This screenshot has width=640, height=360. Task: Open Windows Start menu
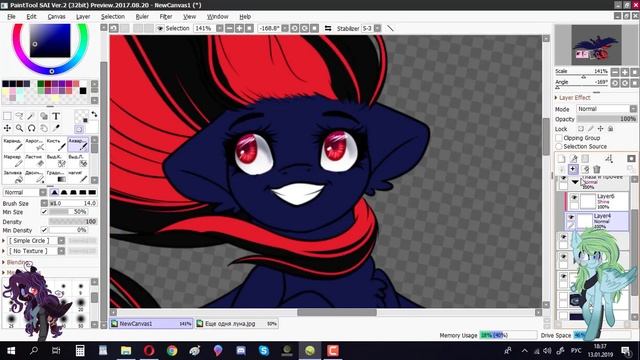(11, 351)
